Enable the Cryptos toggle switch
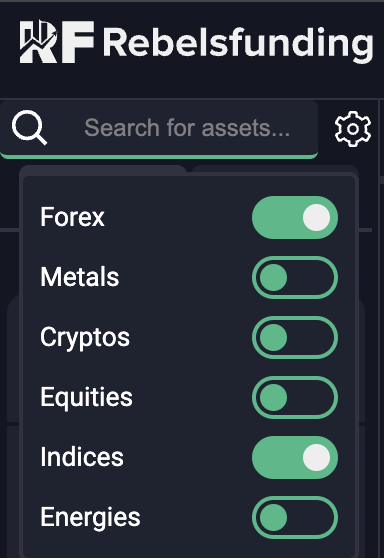The width and height of the screenshot is (384, 558). pyautogui.click(x=295, y=337)
